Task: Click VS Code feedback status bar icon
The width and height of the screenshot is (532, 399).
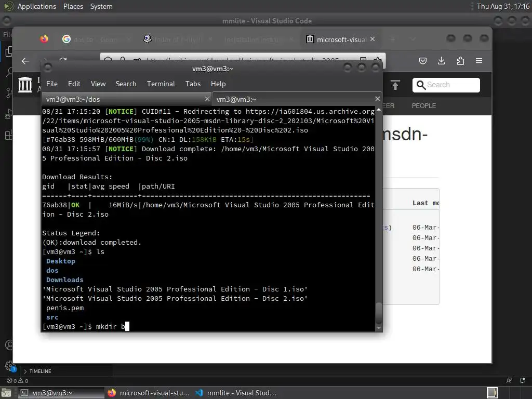Action: (x=509, y=381)
